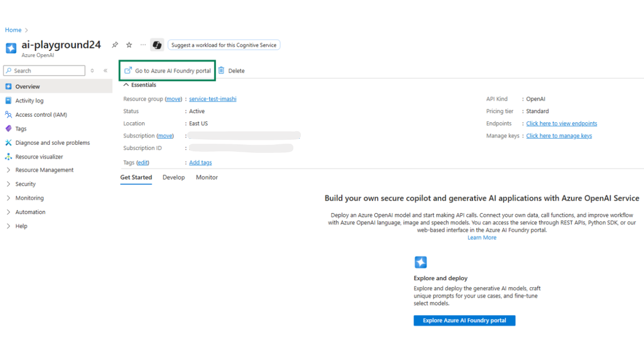
Task: Go to Azure AI Foundry portal
Action: click(x=168, y=71)
